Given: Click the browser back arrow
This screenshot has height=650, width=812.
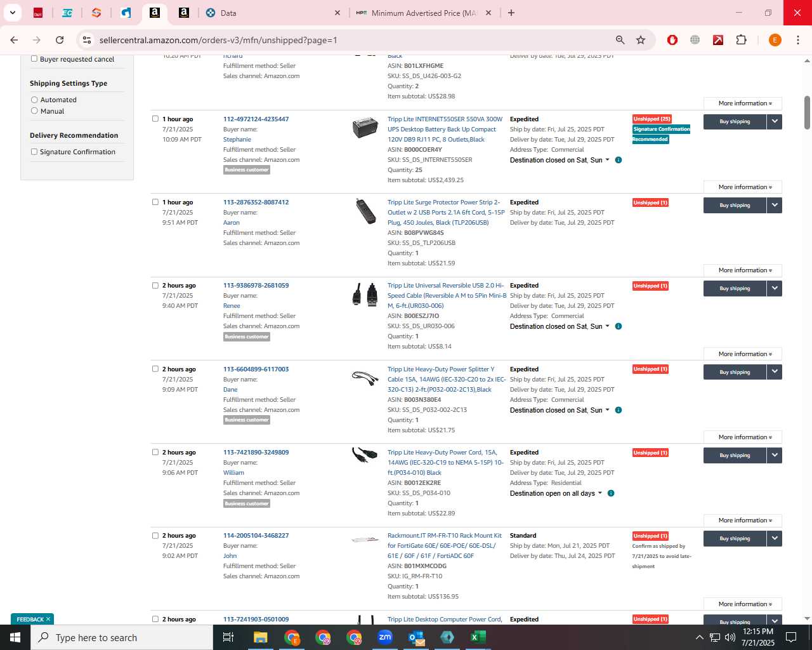Looking at the screenshot, I should click(x=14, y=40).
